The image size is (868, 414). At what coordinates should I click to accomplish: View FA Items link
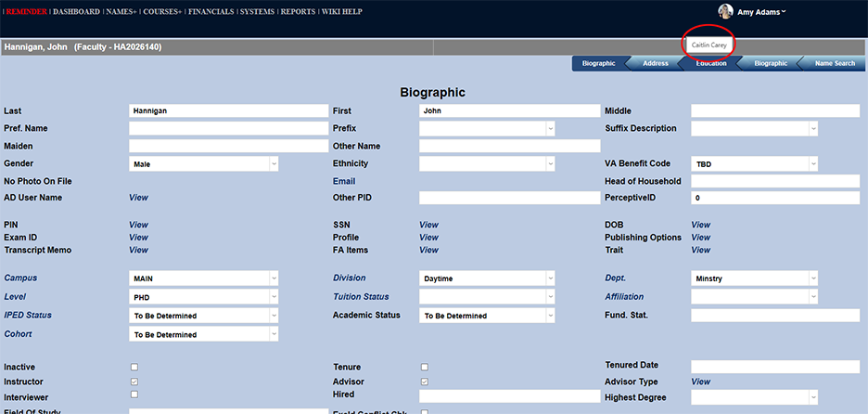click(x=428, y=251)
